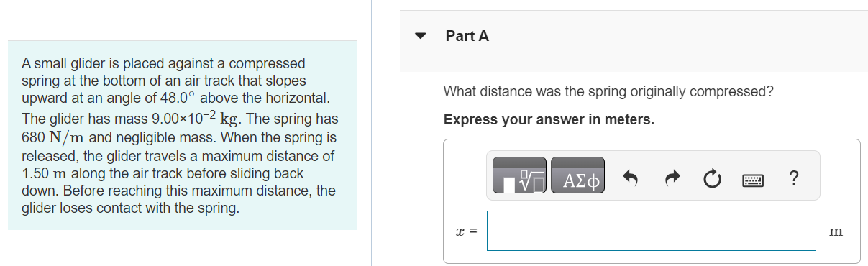The image size is (868, 266).
Task: Collapse the Part A section triangle
Action: pos(421,36)
